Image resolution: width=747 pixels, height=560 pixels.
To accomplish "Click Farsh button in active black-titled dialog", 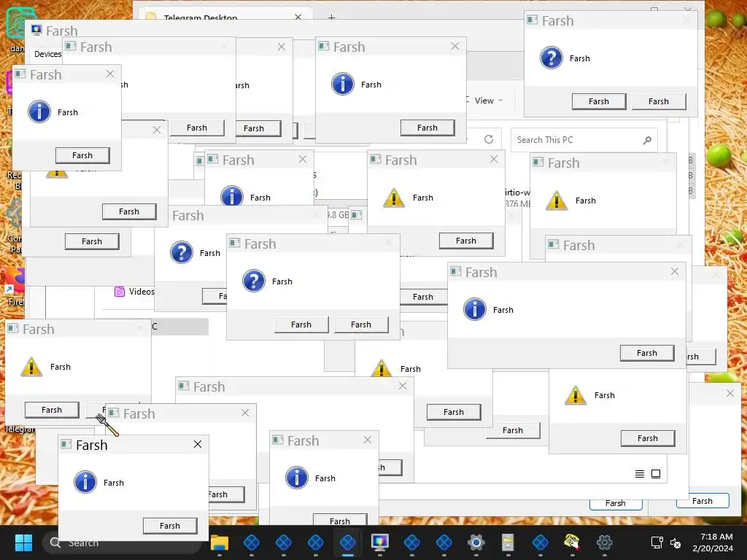I will tap(170, 526).
